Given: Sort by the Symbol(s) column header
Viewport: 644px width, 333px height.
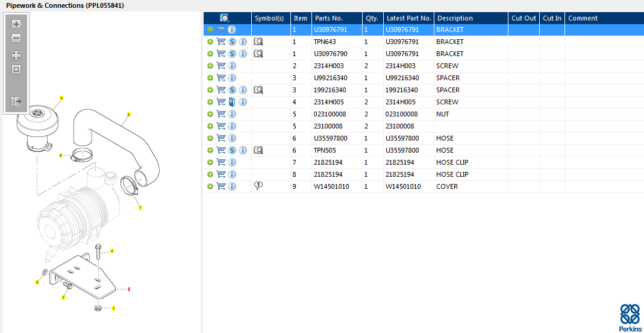Looking at the screenshot, I should coord(271,18).
